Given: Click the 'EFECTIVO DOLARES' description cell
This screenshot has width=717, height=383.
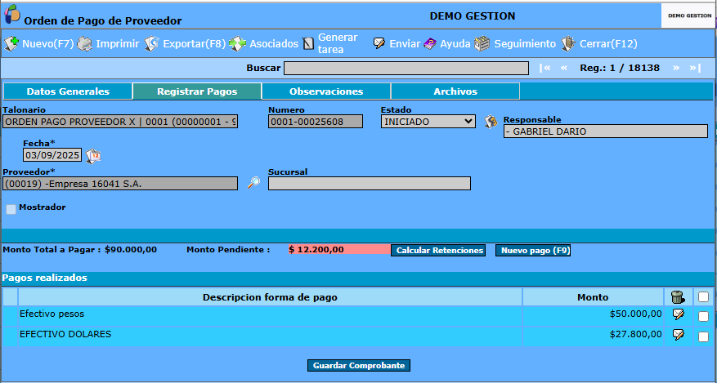Looking at the screenshot, I should (270, 336).
